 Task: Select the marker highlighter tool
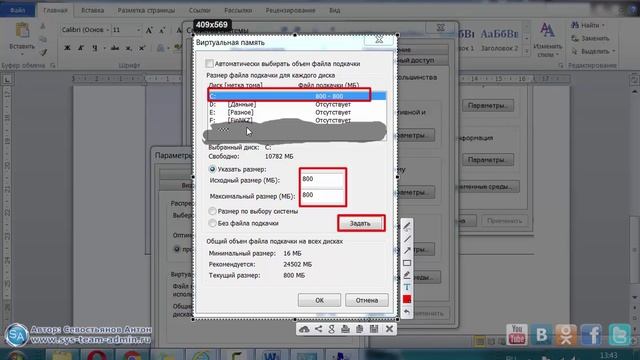tap(407, 275)
